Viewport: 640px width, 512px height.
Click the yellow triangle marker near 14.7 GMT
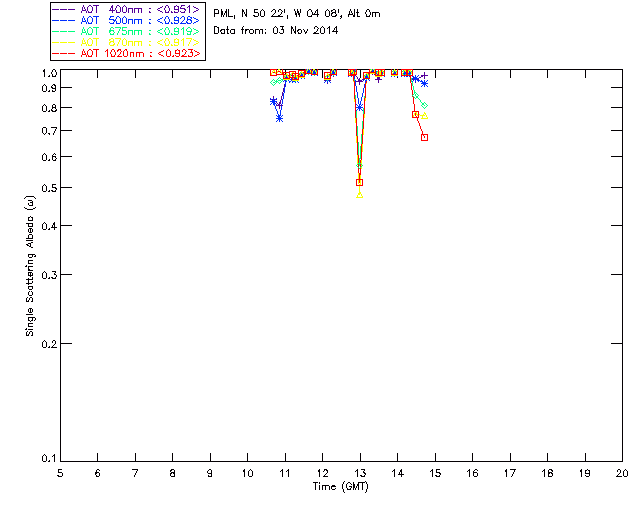click(424, 116)
